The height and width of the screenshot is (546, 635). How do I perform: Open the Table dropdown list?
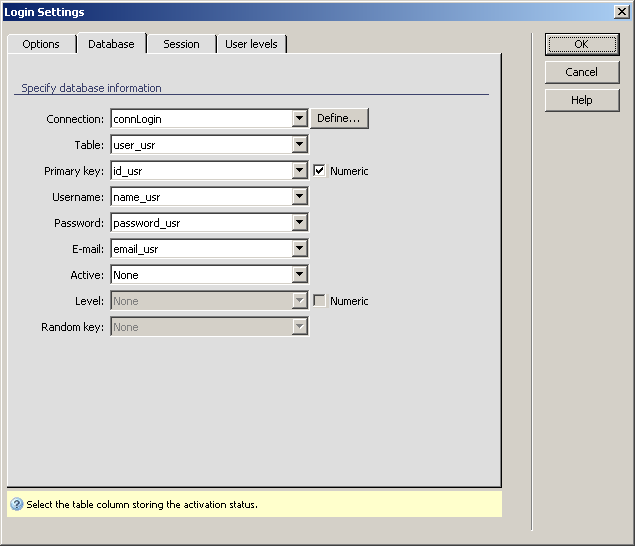click(299, 145)
